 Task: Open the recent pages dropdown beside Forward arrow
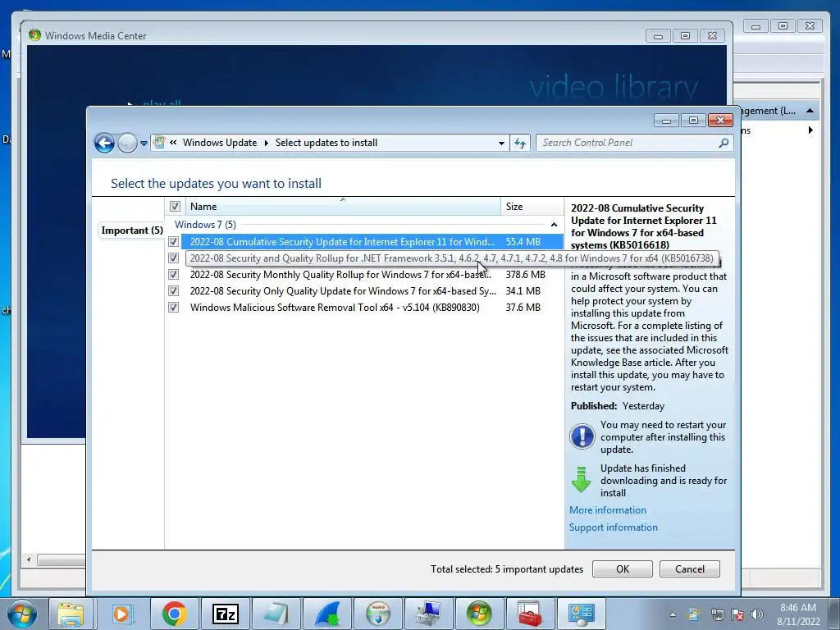[144, 144]
